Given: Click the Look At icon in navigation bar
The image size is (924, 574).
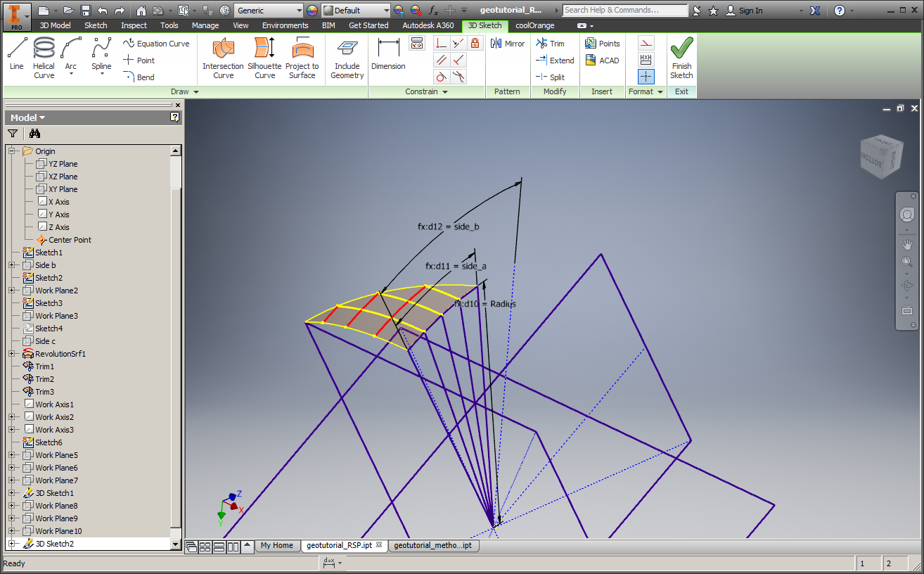Looking at the screenshot, I should click(x=907, y=310).
